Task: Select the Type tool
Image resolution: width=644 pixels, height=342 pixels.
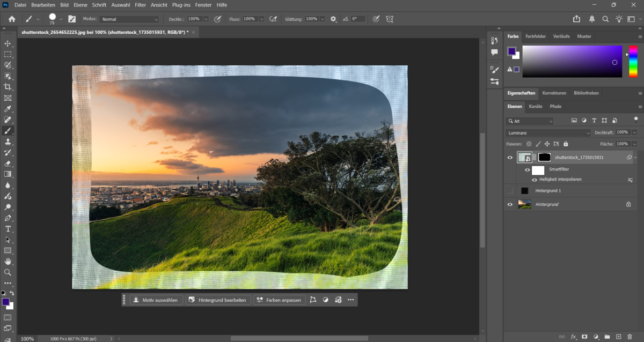Action: [x=8, y=229]
